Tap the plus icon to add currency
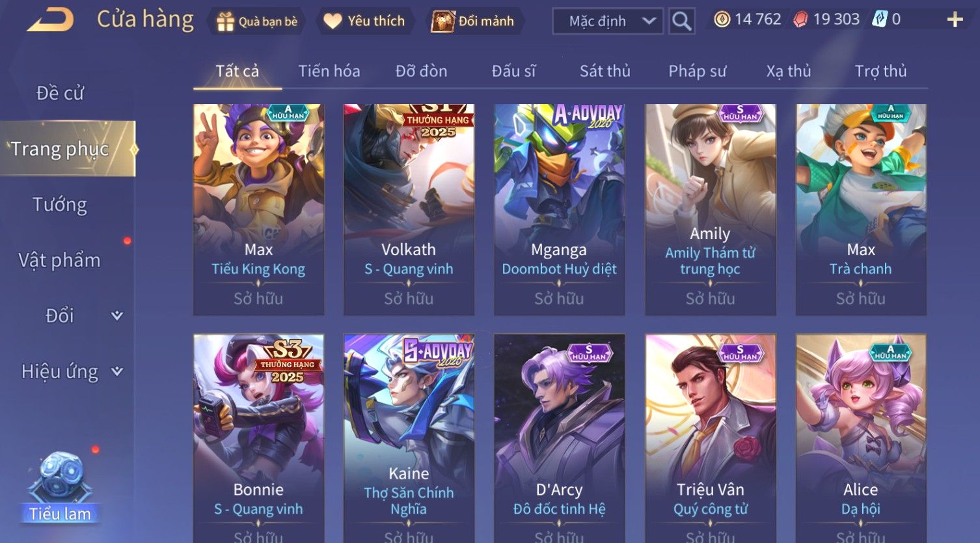Image resolution: width=980 pixels, height=543 pixels. (x=955, y=20)
